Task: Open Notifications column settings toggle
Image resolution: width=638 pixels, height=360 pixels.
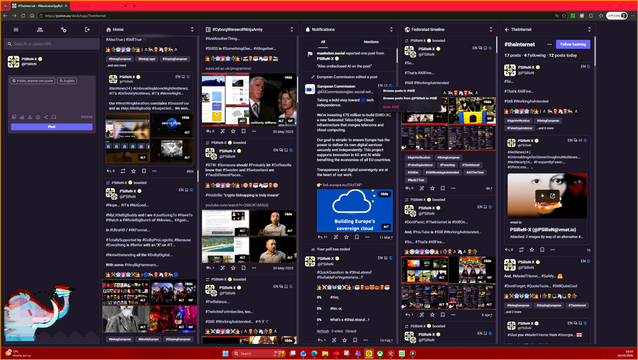Action: point(391,30)
